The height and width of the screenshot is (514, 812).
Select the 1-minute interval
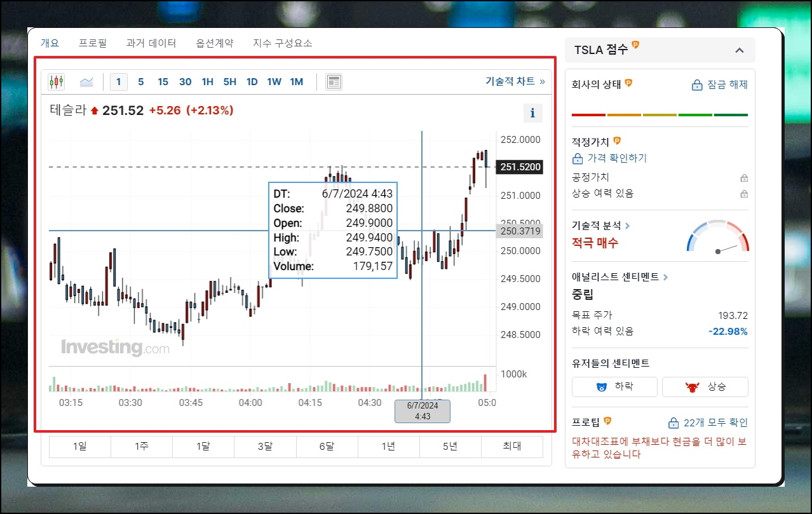(118, 81)
